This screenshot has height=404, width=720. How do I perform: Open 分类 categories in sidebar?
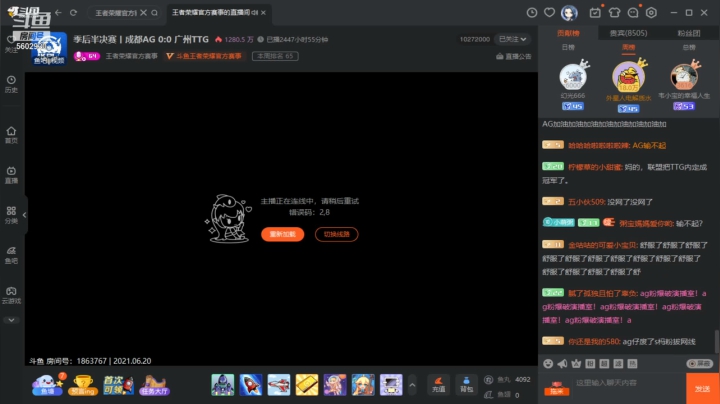[11, 215]
